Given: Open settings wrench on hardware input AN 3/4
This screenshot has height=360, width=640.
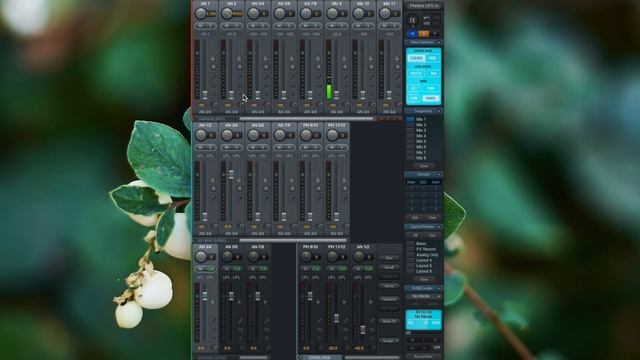Looking at the screenshot, I should pyautogui.click(x=266, y=76).
